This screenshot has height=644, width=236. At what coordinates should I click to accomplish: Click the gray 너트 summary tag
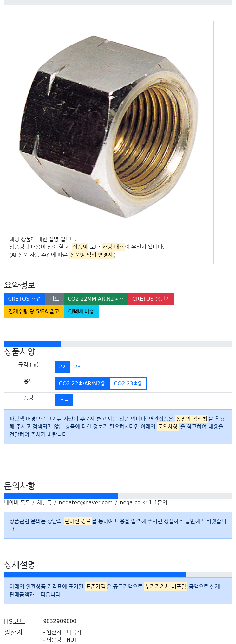coord(54,299)
